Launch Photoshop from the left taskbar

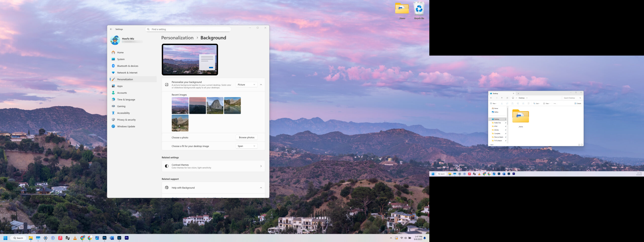104,238
